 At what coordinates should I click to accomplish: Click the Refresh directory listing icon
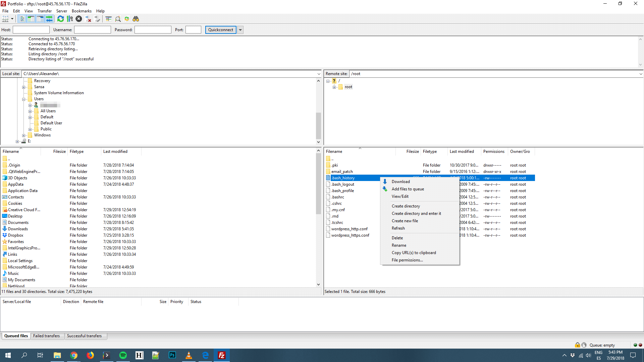point(60,18)
